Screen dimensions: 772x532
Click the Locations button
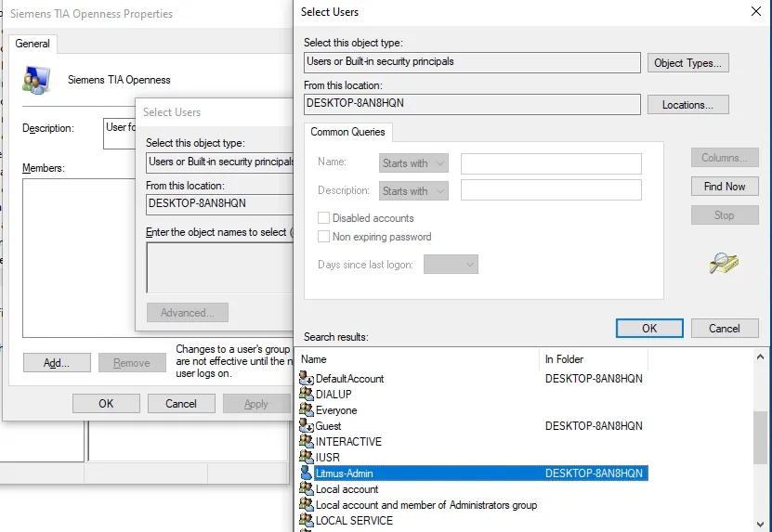(x=687, y=105)
